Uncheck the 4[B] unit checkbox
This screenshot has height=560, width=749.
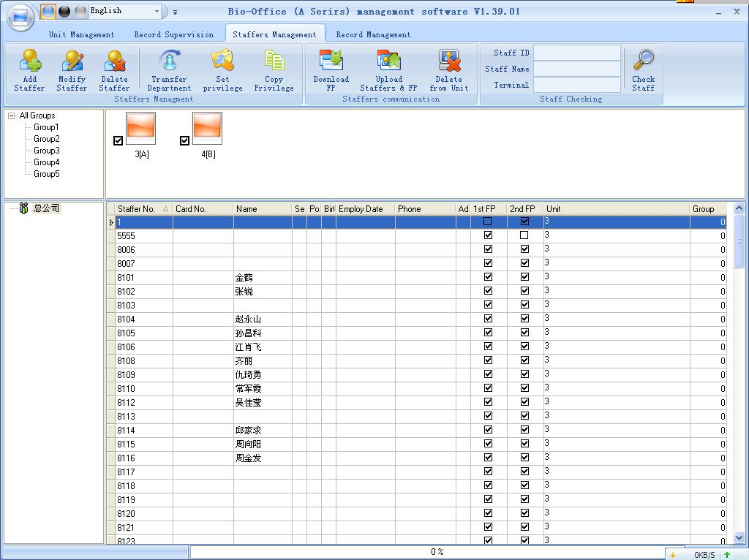pyautogui.click(x=184, y=140)
